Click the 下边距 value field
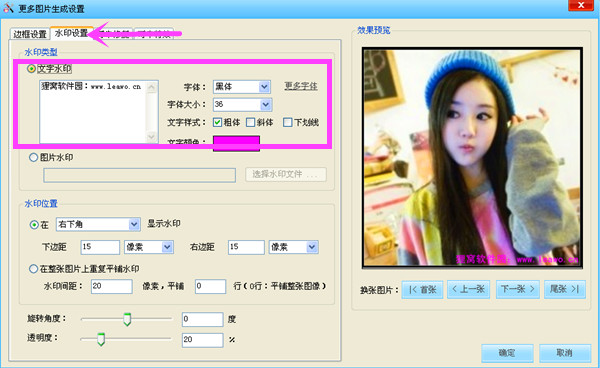 coord(100,247)
